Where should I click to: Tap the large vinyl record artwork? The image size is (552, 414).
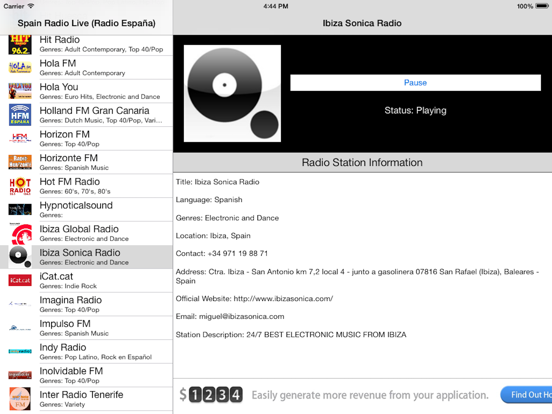tap(232, 93)
